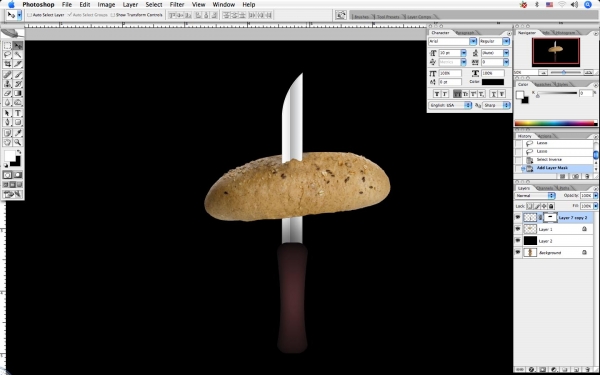Open the layer Opacity slider arrow
The image size is (600, 375).
click(x=595, y=196)
